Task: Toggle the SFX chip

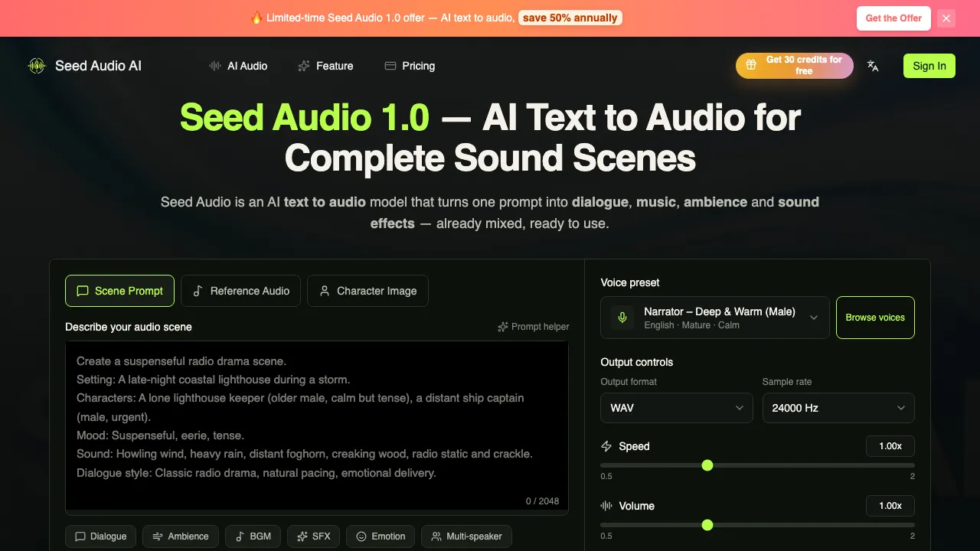Action: (x=313, y=536)
